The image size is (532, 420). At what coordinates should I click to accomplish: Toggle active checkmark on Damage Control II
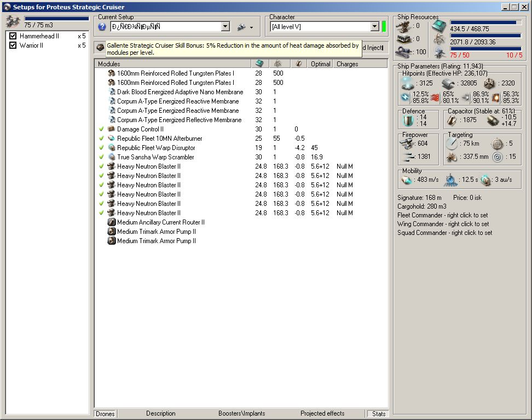pyautogui.click(x=101, y=129)
